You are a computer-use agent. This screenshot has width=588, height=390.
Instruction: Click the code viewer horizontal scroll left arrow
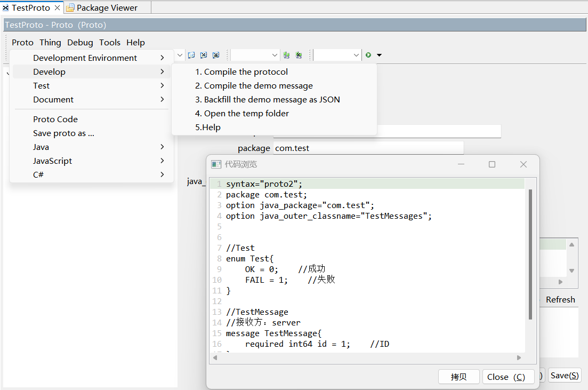click(215, 357)
